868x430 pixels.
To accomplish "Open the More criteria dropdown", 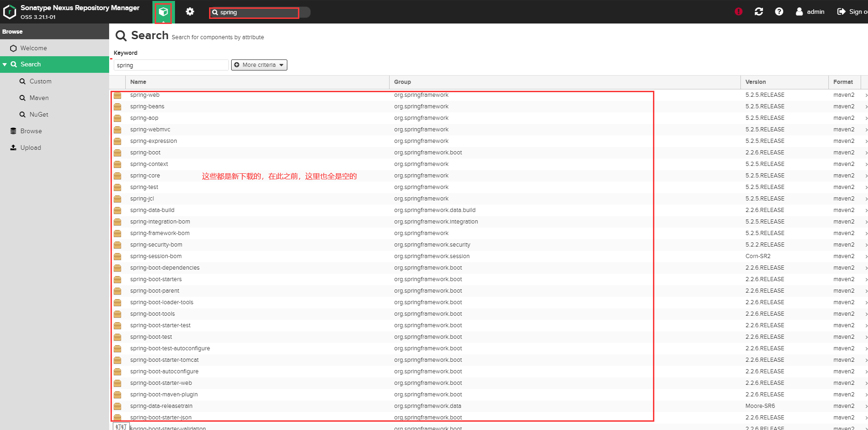I will (x=259, y=65).
